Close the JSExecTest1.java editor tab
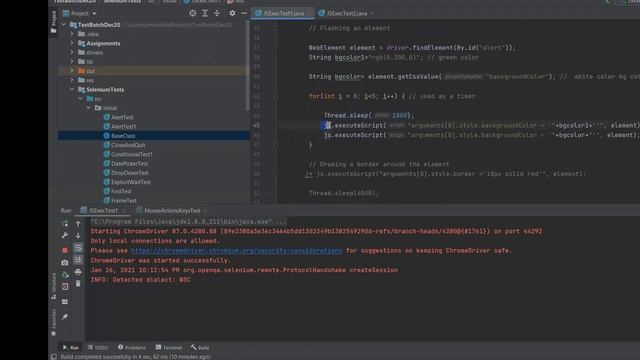This screenshot has height=360, width=640. [x=309, y=13]
